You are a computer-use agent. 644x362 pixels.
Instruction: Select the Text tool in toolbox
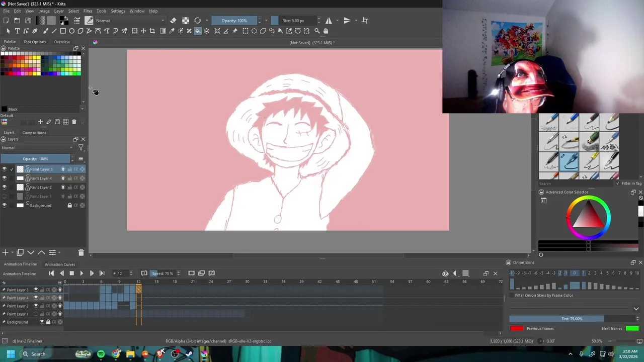[17, 31]
